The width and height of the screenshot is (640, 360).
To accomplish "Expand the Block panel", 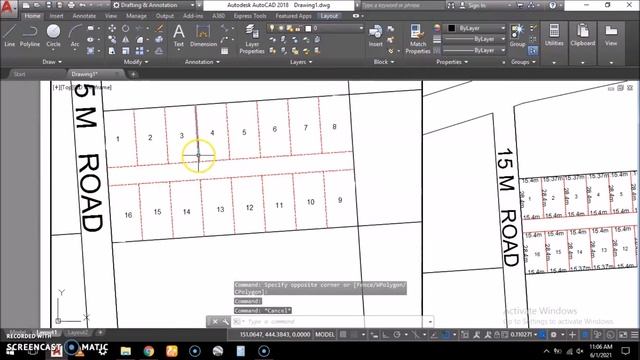I will (x=384, y=62).
